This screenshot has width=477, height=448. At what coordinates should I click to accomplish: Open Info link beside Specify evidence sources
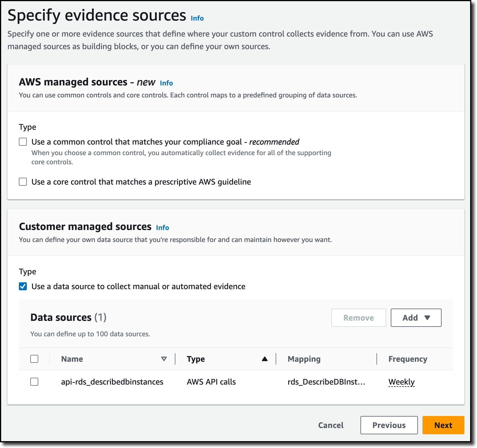(197, 18)
